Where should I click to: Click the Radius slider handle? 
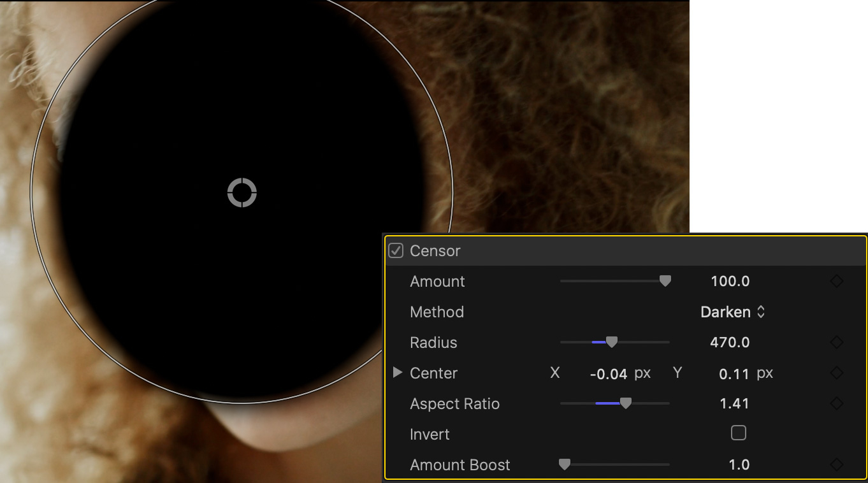pos(611,342)
